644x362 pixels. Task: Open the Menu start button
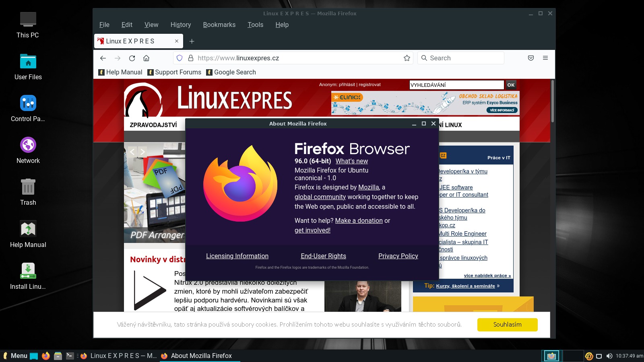(x=15, y=356)
